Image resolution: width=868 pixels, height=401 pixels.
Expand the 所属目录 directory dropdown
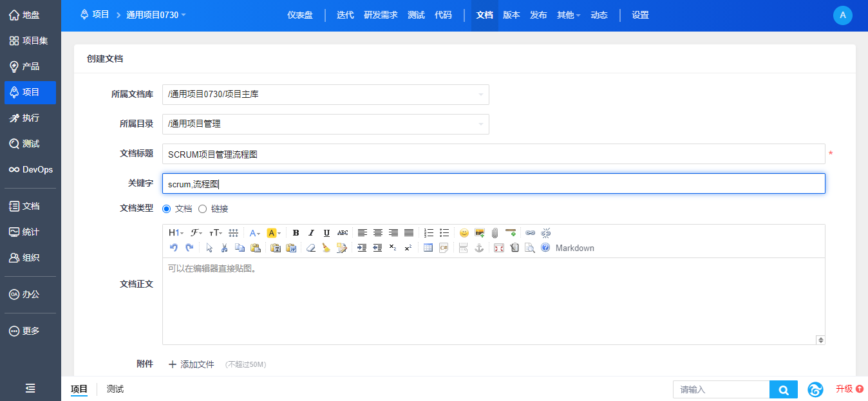[x=325, y=124]
